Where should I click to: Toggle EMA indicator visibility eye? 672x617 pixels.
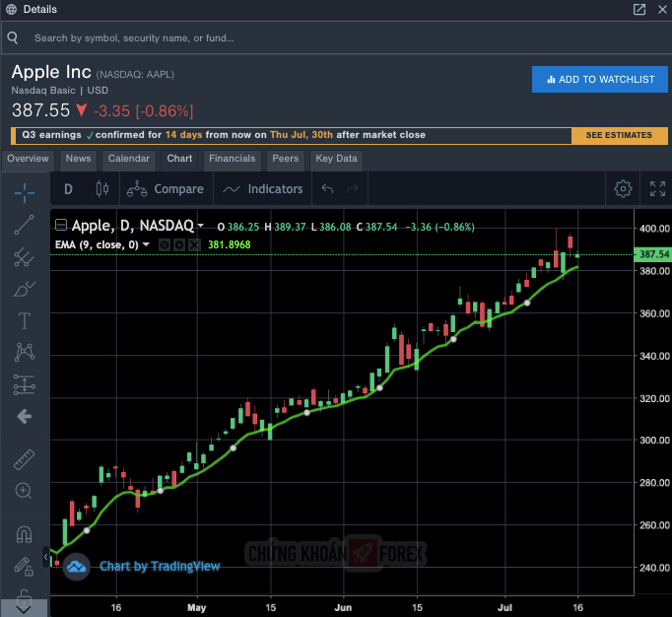165,244
